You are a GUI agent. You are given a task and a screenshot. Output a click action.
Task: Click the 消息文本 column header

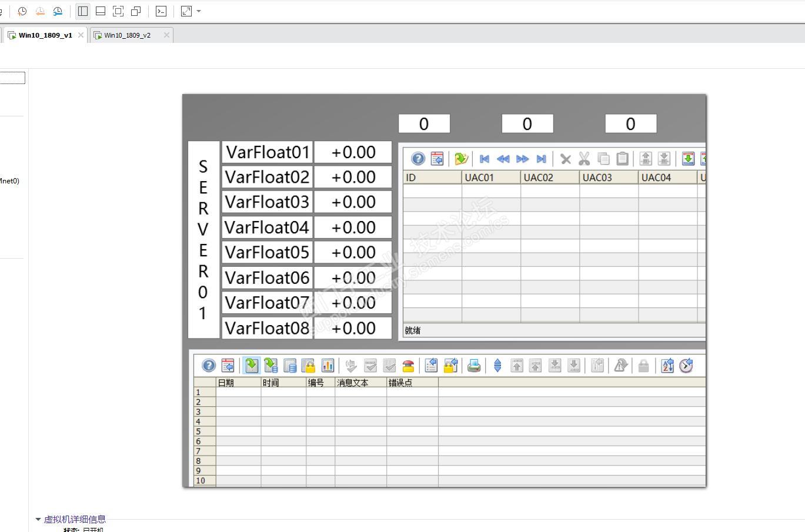click(x=361, y=383)
